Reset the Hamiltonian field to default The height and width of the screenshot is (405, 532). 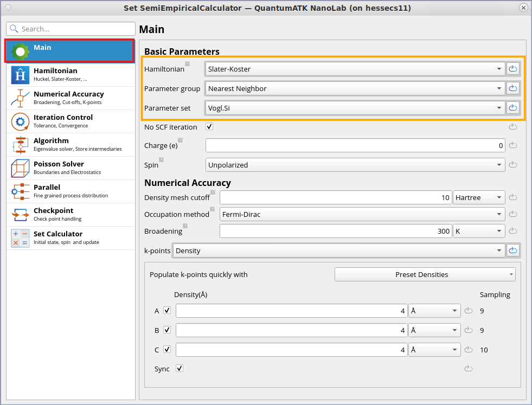512,69
